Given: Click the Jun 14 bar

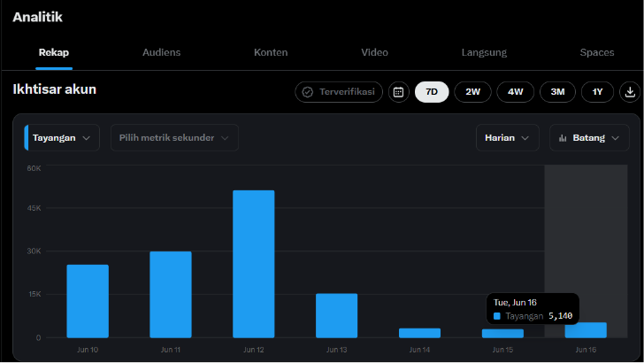Looking at the screenshot, I should 419,333.
